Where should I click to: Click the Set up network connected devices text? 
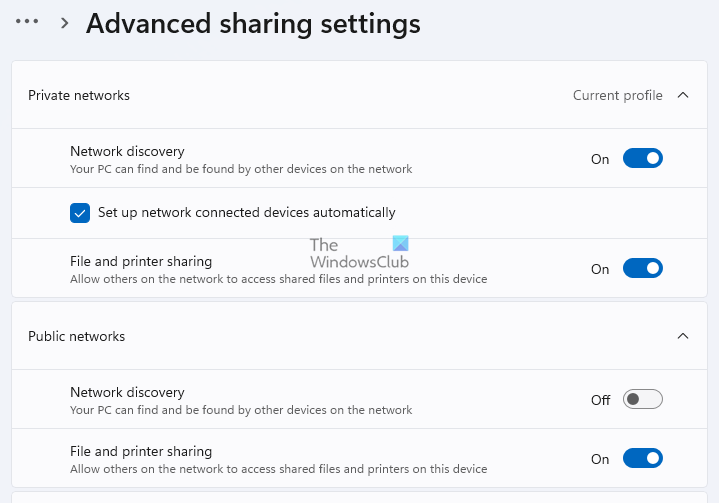(x=247, y=212)
